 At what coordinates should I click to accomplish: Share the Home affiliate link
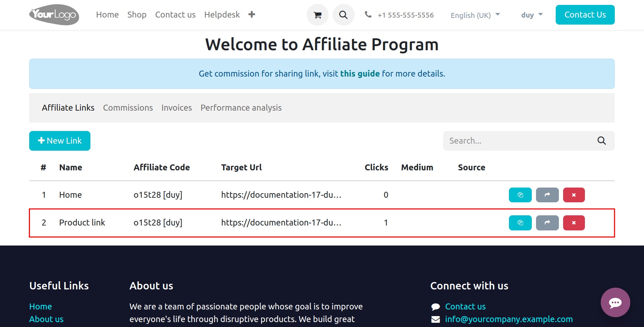click(x=547, y=195)
